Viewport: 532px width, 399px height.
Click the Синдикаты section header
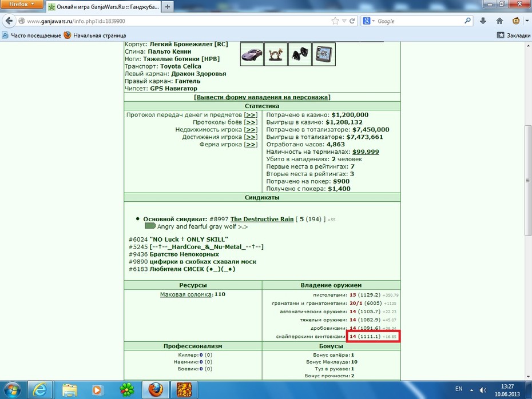pyautogui.click(x=262, y=197)
